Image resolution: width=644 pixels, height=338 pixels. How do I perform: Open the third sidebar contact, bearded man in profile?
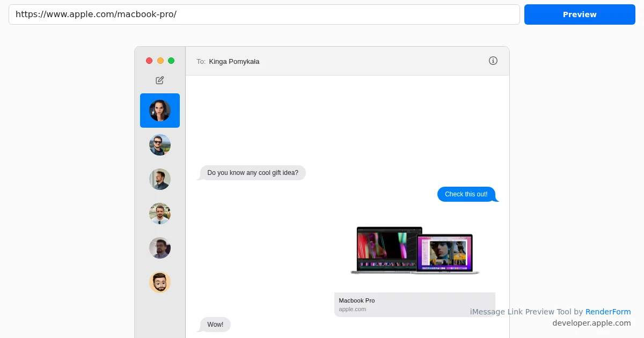[x=160, y=179]
